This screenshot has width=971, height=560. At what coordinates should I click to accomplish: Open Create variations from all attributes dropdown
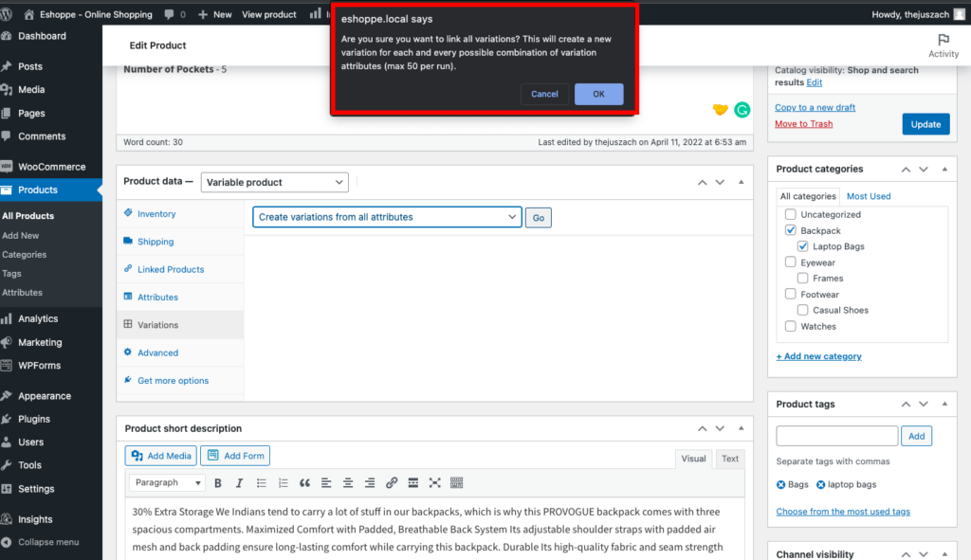point(387,217)
